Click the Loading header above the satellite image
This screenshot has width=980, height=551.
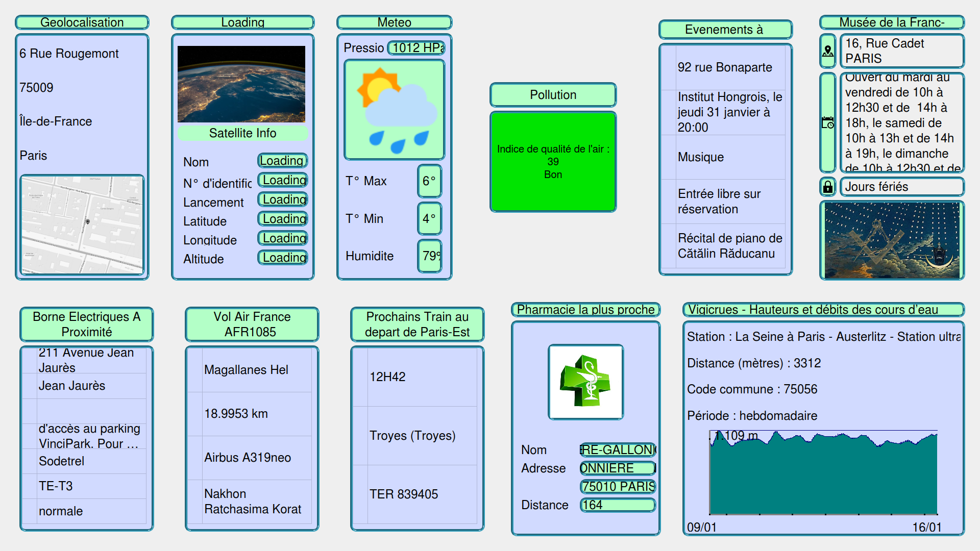242,22
